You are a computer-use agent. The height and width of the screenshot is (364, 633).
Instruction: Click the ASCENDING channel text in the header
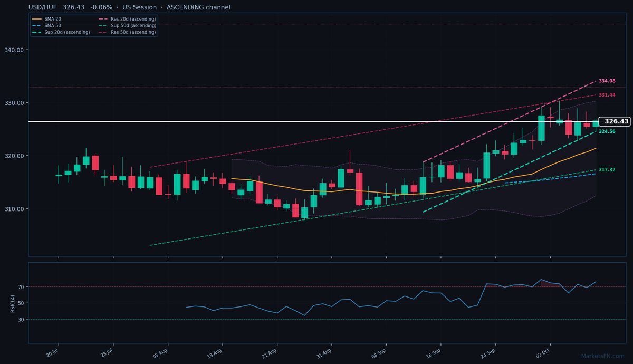click(198, 7)
